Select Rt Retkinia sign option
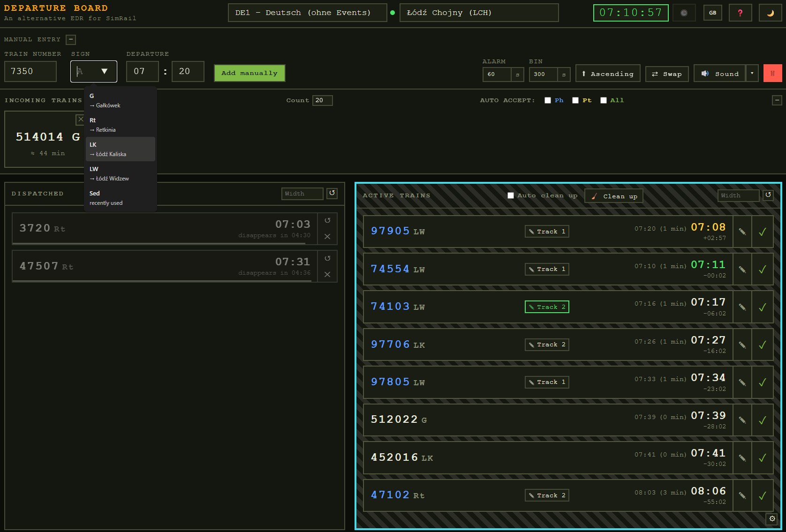 [x=120, y=125]
